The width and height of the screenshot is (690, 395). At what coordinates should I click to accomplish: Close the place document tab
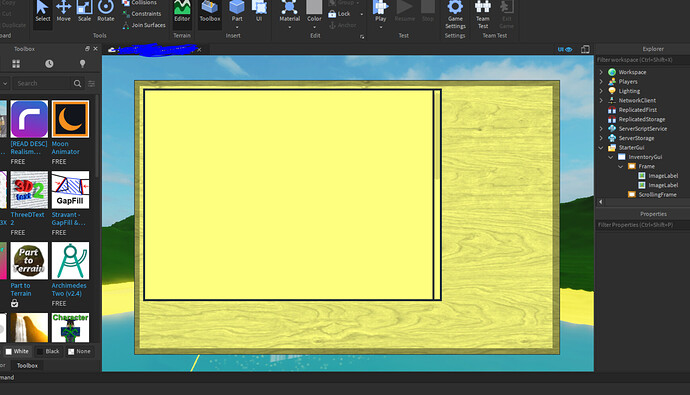click(x=199, y=50)
